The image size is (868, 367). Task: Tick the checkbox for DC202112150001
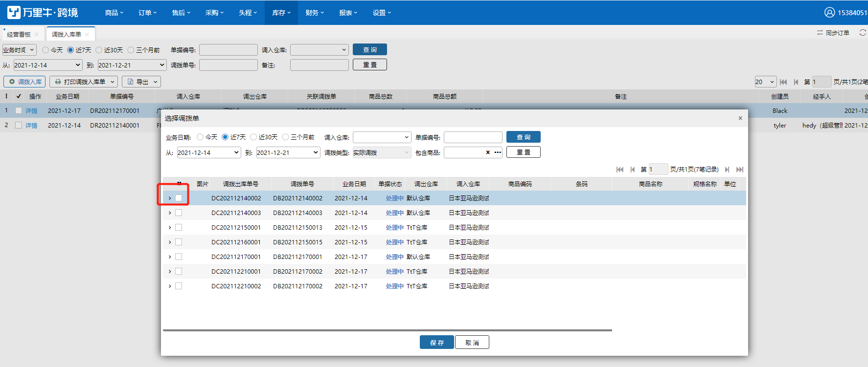[179, 227]
